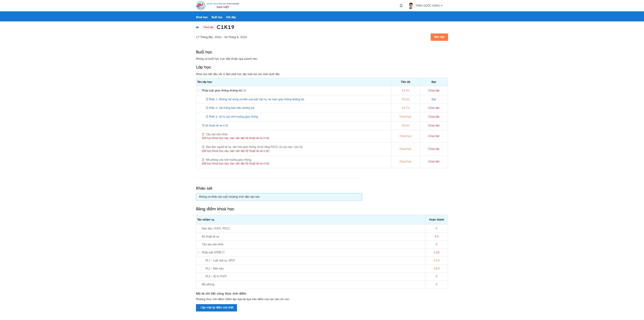Click the Sao Việt logo

(218, 6)
